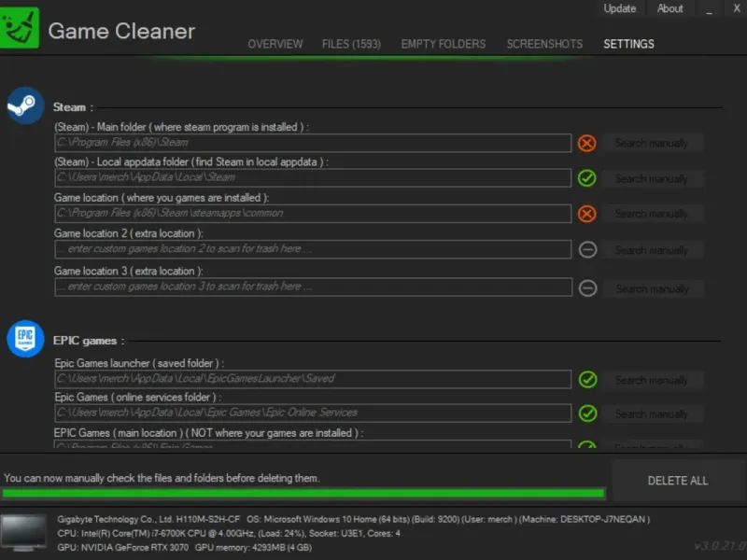The image size is (747, 560).
Task: Click the Steam logo icon
Action: tap(25, 105)
